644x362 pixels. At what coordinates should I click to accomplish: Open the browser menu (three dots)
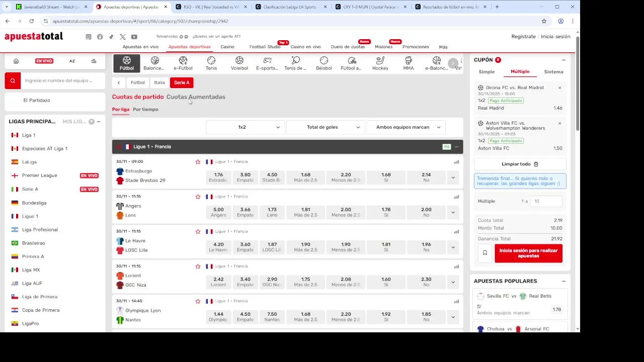[x=573, y=21]
